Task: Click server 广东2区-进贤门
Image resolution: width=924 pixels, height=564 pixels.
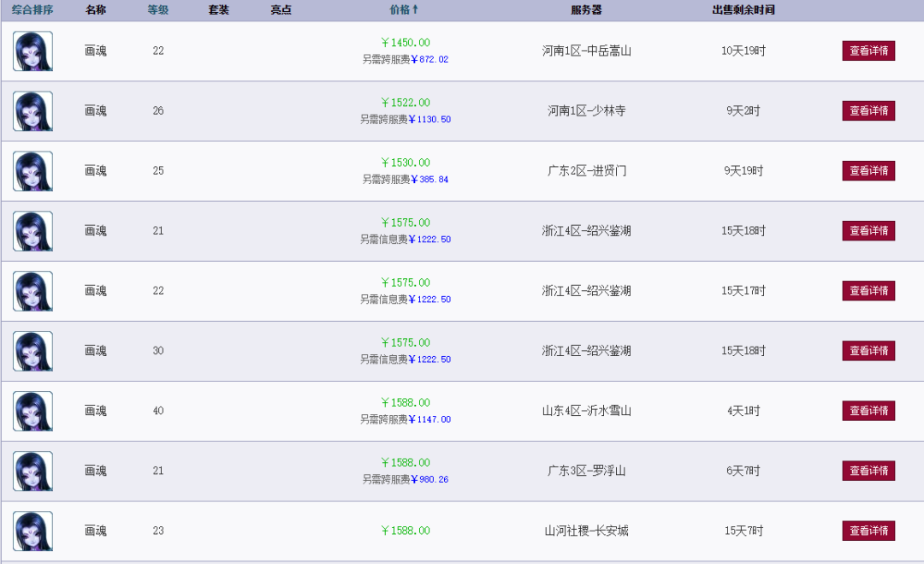Action: [x=586, y=171]
